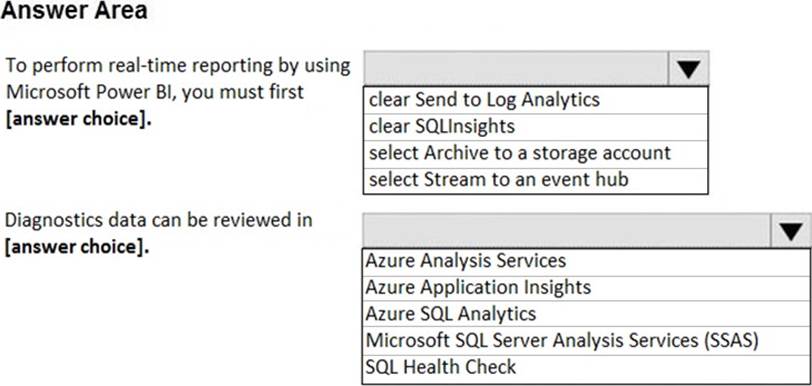This screenshot has width=812, height=386.
Task: Open the first dropdown using its arrow
Action: 688,68
